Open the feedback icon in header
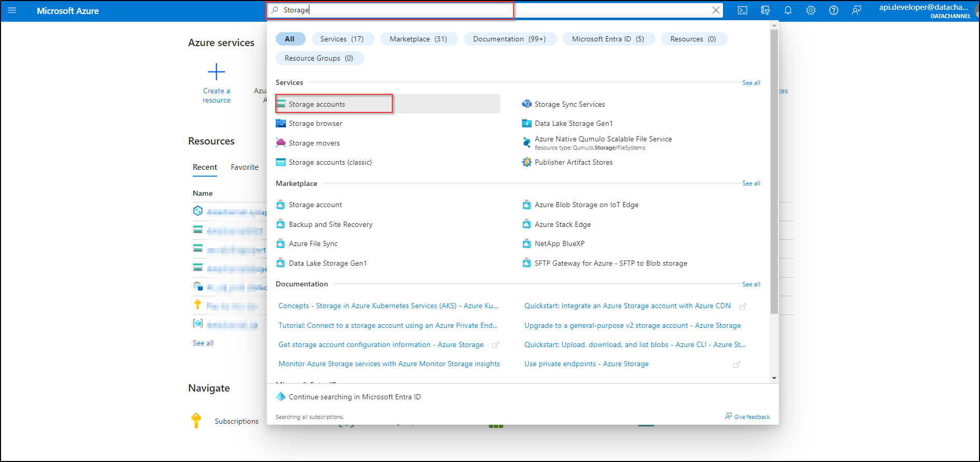The width and height of the screenshot is (980, 462). [856, 10]
